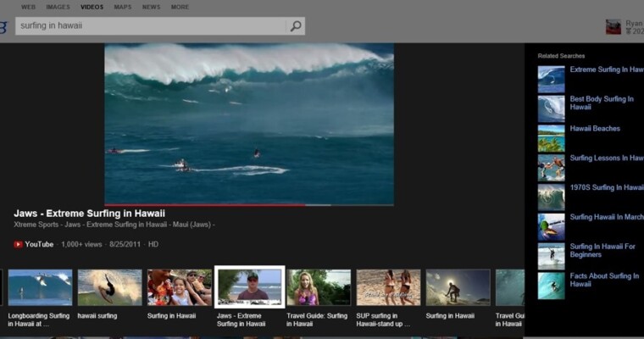Open the MAPS search tab
Image resolution: width=644 pixels, height=339 pixels.
122,7
